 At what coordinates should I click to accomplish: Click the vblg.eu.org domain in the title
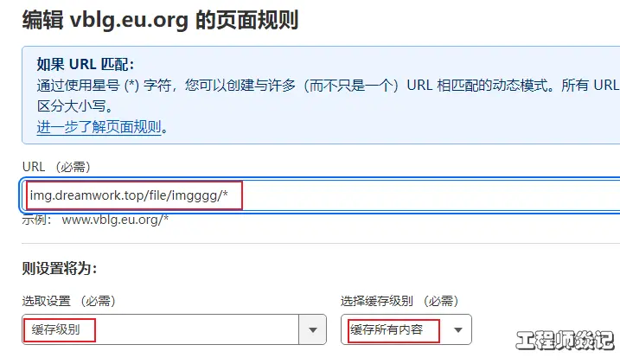(129, 20)
